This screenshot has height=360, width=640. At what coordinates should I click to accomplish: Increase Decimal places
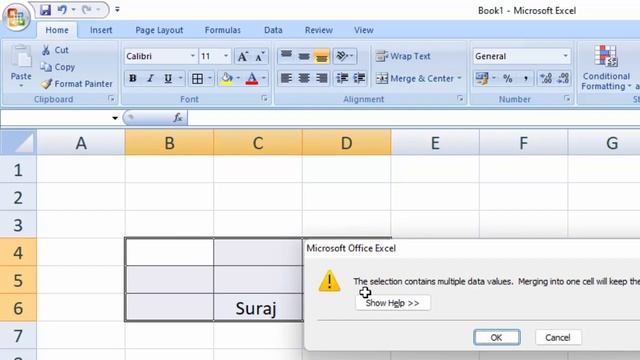point(546,78)
